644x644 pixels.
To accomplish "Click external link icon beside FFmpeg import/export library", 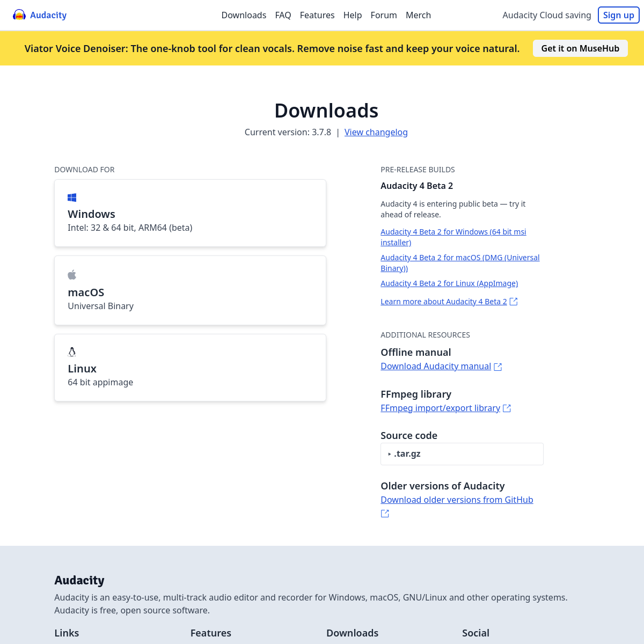I will [x=507, y=408].
